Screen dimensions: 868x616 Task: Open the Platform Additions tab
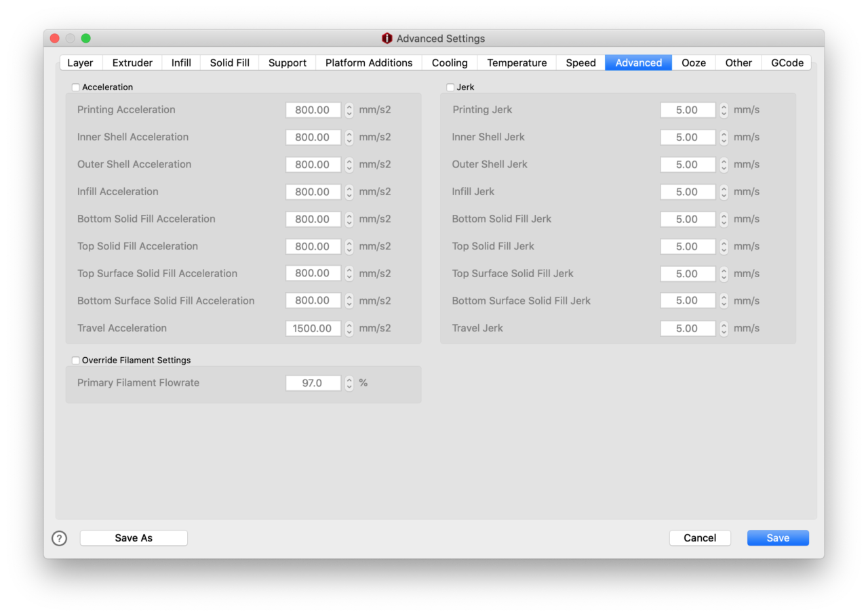click(369, 63)
